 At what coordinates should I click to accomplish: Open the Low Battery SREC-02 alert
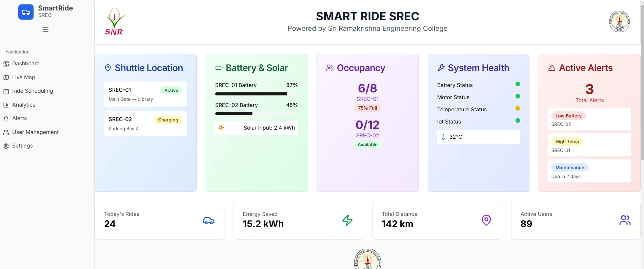pos(589,119)
